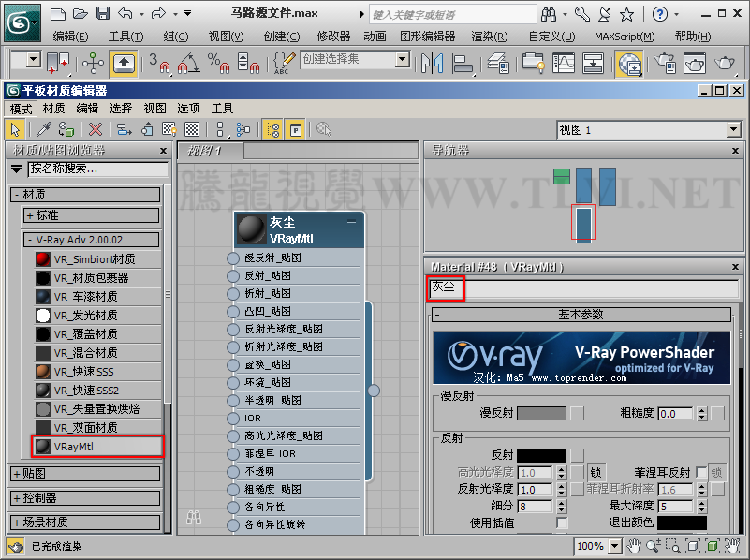Image resolution: width=750 pixels, height=560 pixels.
Task: Open the 创建选择集 dropdown
Action: click(403, 59)
